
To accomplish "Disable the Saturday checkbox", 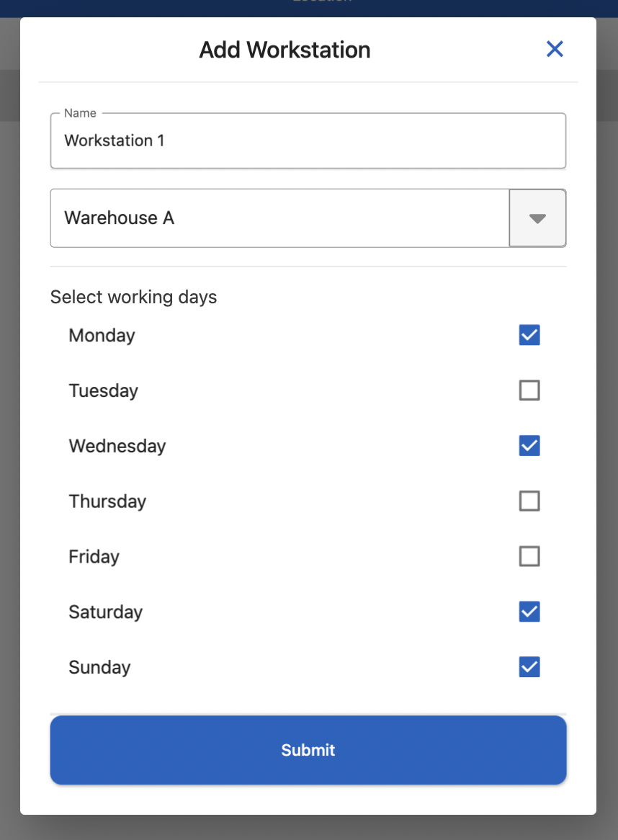I will click(x=529, y=612).
